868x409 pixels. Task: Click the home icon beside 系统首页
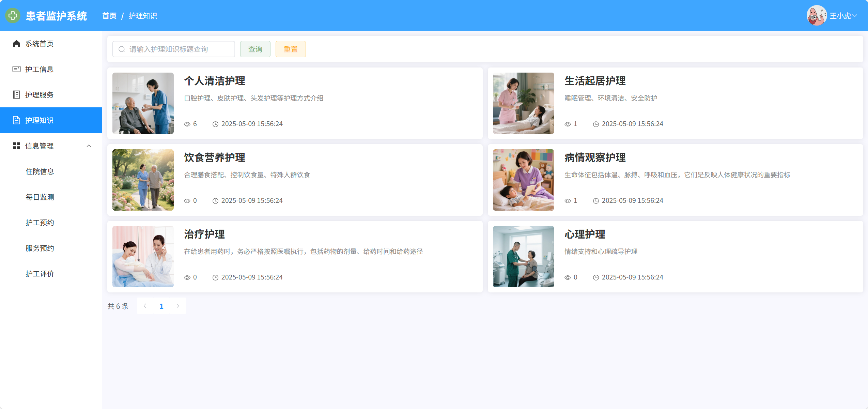[16, 44]
